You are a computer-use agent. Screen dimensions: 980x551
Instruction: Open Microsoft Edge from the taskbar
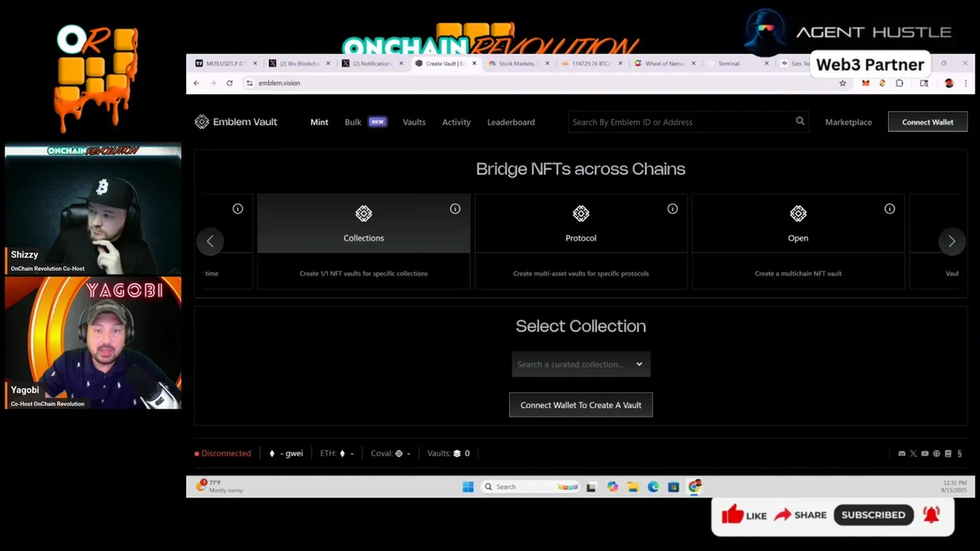653,487
